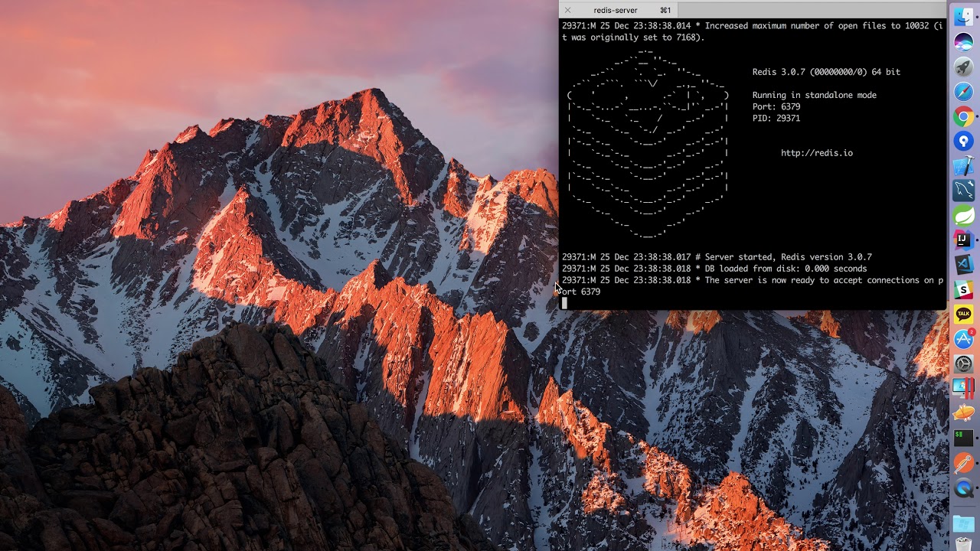Switch to QuickTime Player in Dock
Viewport: 980px width, 551px height.
pyautogui.click(x=964, y=487)
